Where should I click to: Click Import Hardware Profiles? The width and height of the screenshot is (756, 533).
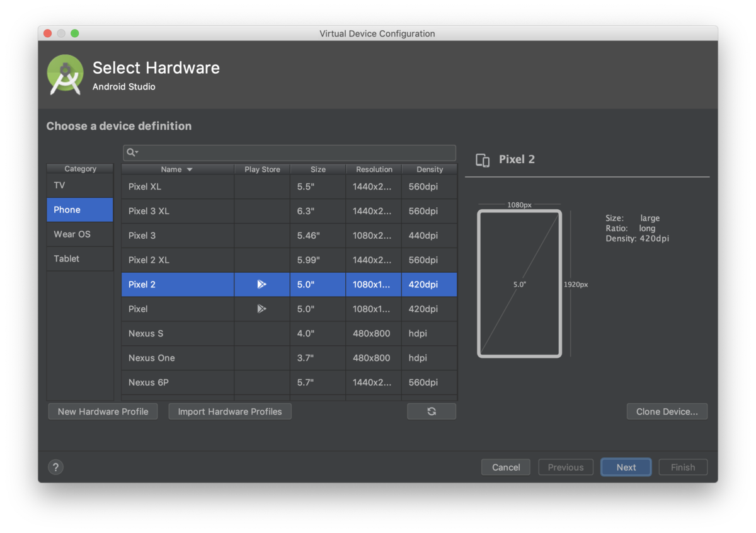coord(230,411)
